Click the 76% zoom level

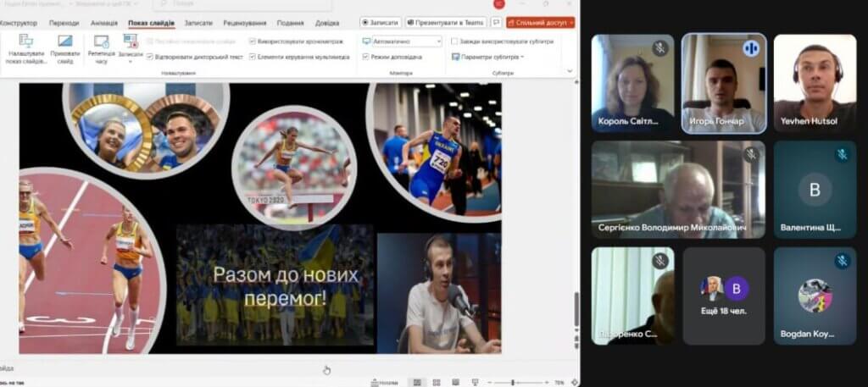tap(559, 382)
